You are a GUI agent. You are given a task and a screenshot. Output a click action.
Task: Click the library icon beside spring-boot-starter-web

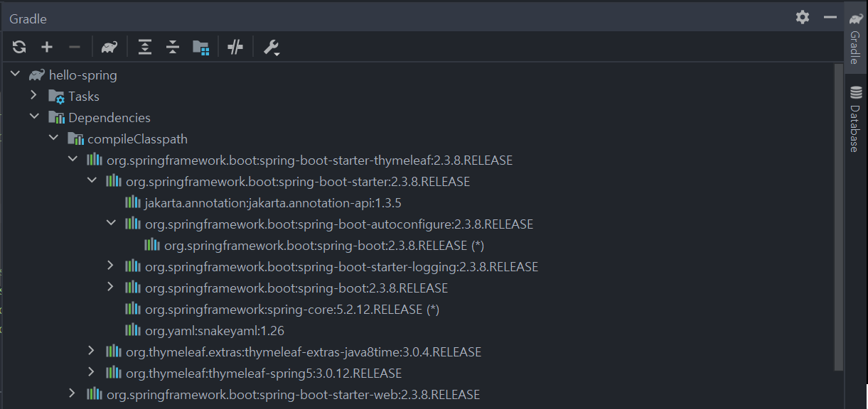tap(94, 393)
